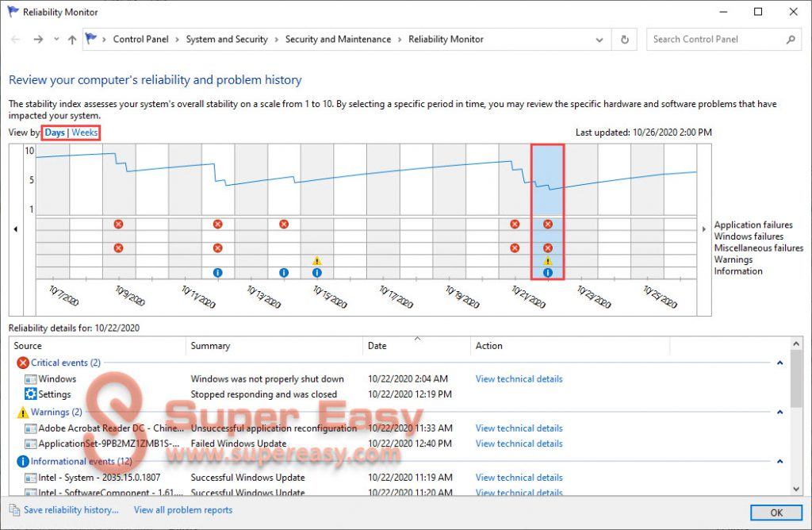
Task: Click View technical details for Failed Windows Update
Action: point(519,444)
